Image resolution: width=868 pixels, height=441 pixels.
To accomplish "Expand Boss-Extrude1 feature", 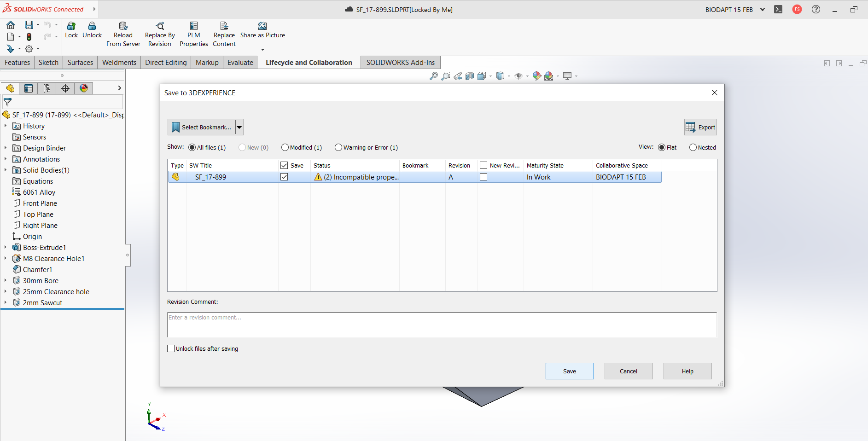I will pyautogui.click(x=6, y=247).
